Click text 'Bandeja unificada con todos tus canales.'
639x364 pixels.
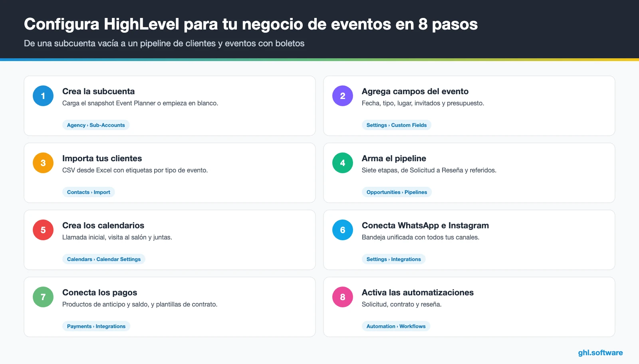pos(421,237)
